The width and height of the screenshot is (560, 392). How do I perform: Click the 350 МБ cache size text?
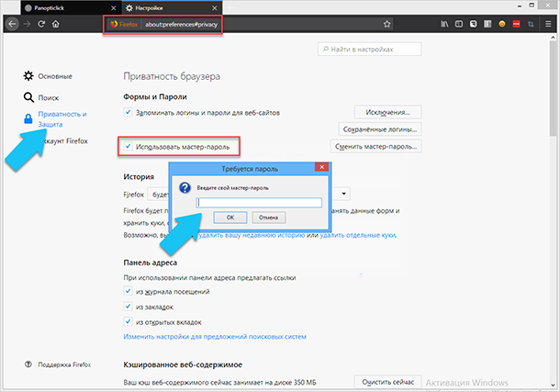tap(305, 382)
